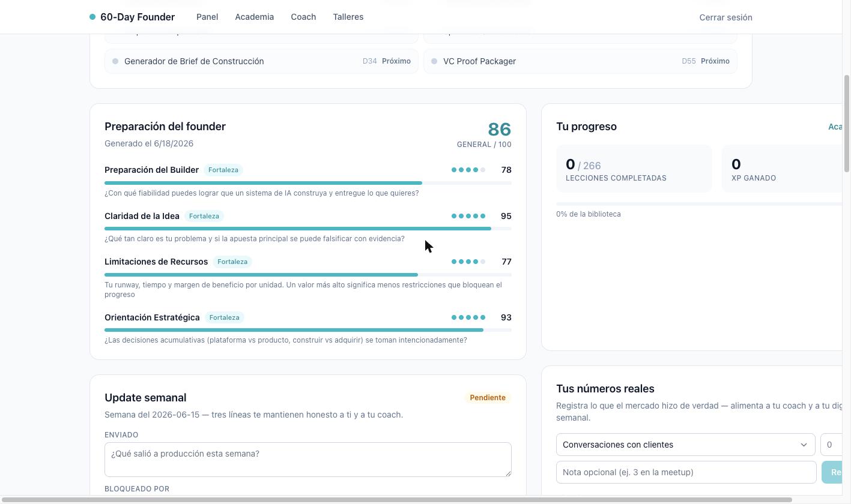
Task: Click the Próximo label on the D34 row
Action: (x=396, y=61)
